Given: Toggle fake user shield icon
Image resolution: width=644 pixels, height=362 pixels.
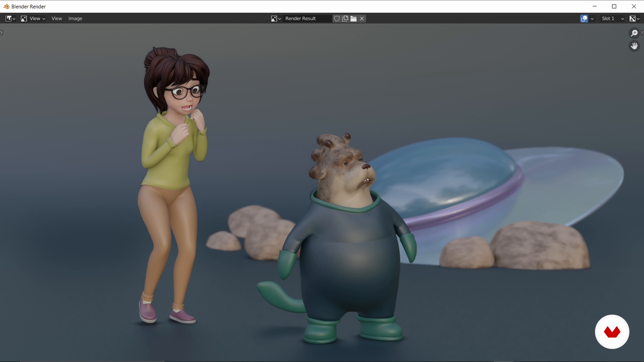Looking at the screenshot, I should tap(337, 18).
